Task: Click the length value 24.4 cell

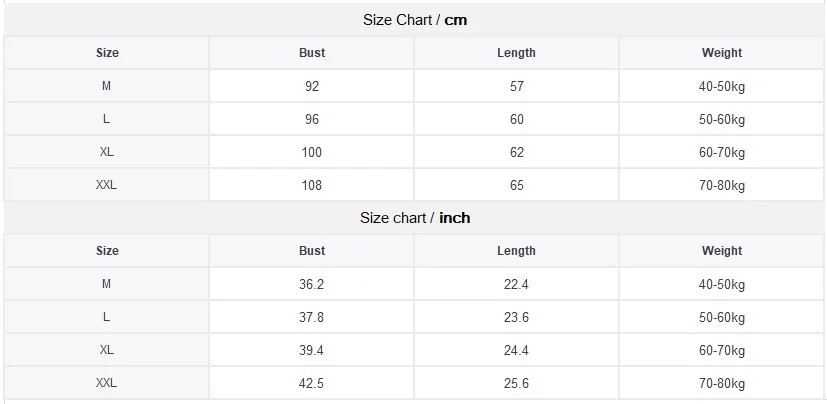Action: [517, 351]
